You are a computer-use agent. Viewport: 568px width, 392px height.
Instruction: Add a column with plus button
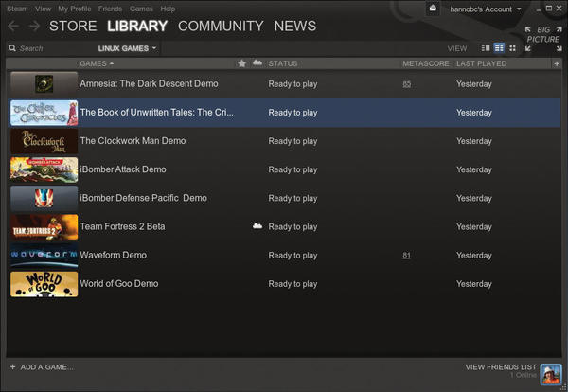557,63
